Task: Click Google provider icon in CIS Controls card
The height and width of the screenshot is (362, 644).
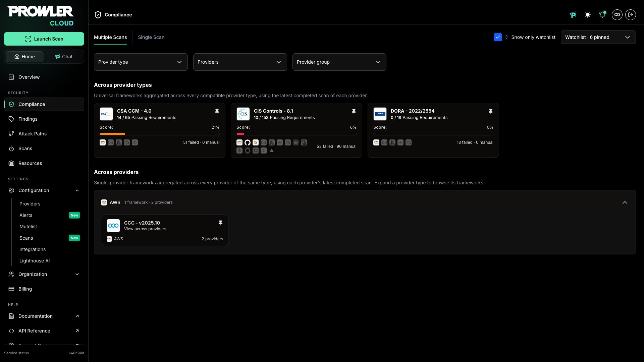Action: tap(256, 142)
